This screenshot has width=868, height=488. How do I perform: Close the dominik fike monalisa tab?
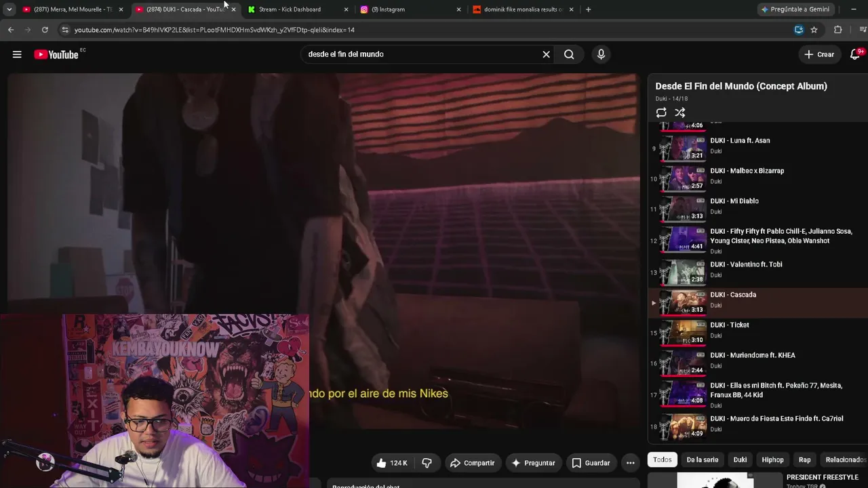[571, 9]
